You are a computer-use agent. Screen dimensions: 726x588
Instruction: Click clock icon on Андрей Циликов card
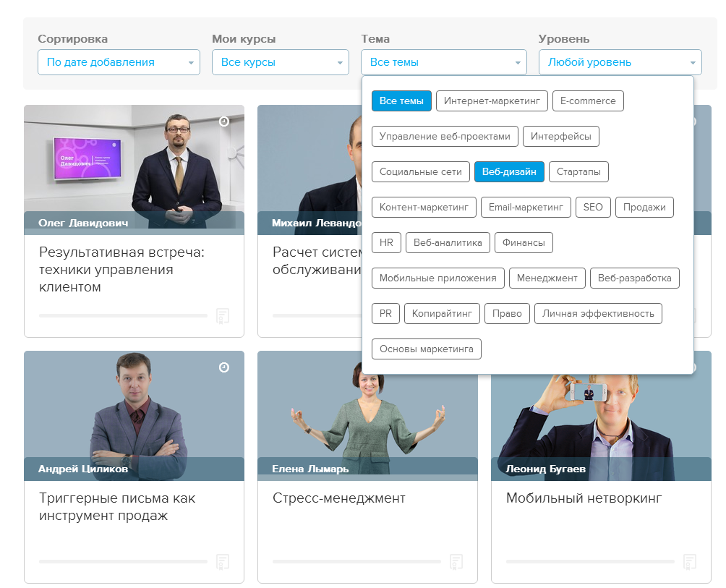tap(224, 367)
